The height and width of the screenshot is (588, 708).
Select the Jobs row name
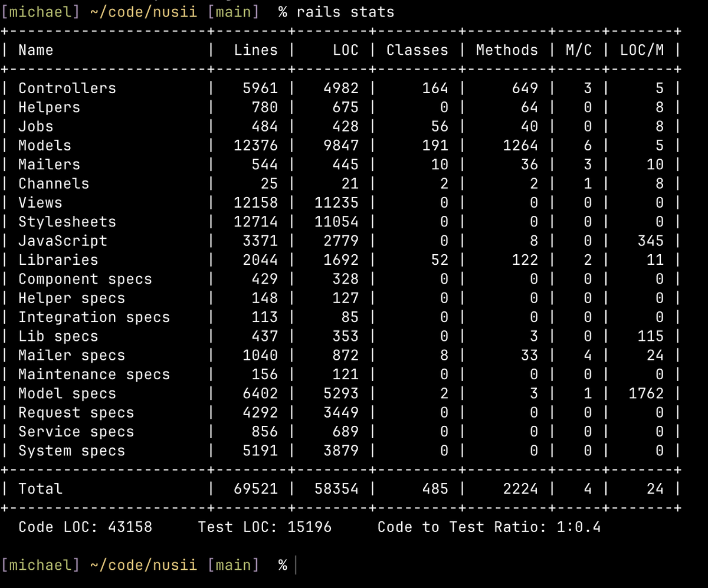pyautogui.click(x=36, y=126)
